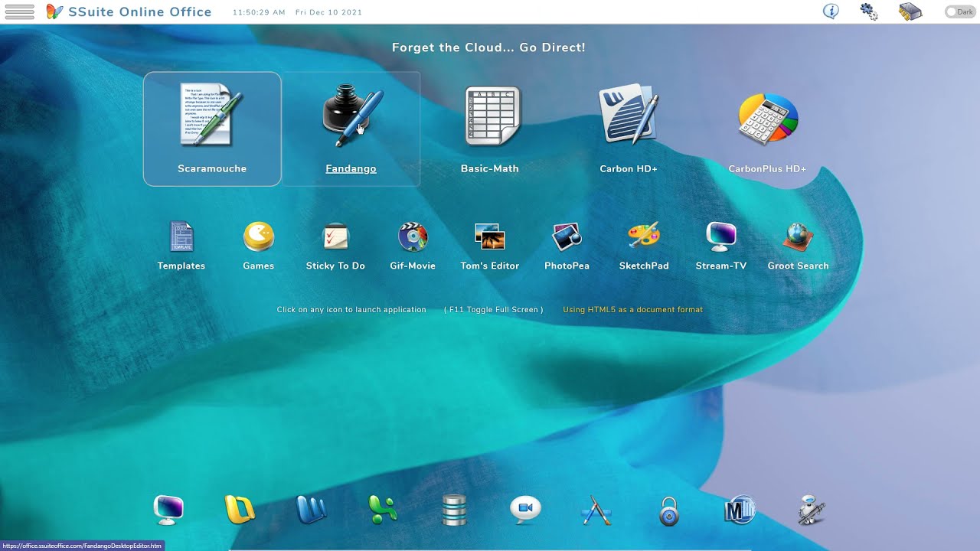Launch Tom's Editor
The width and height of the screenshot is (980, 551).
click(x=490, y=236)
